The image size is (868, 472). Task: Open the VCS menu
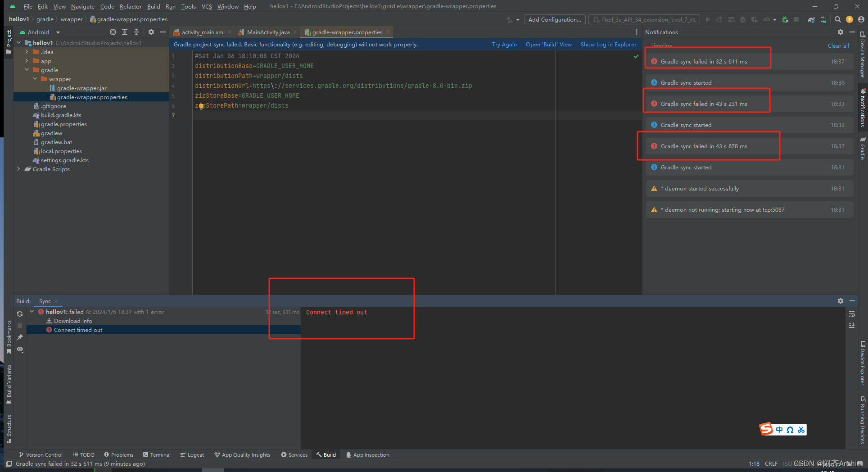207,6
